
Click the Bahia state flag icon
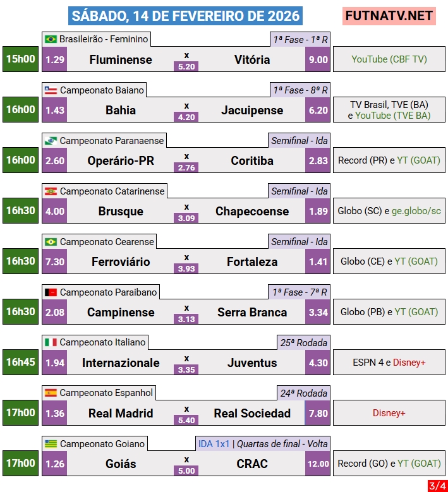point(51,90)
